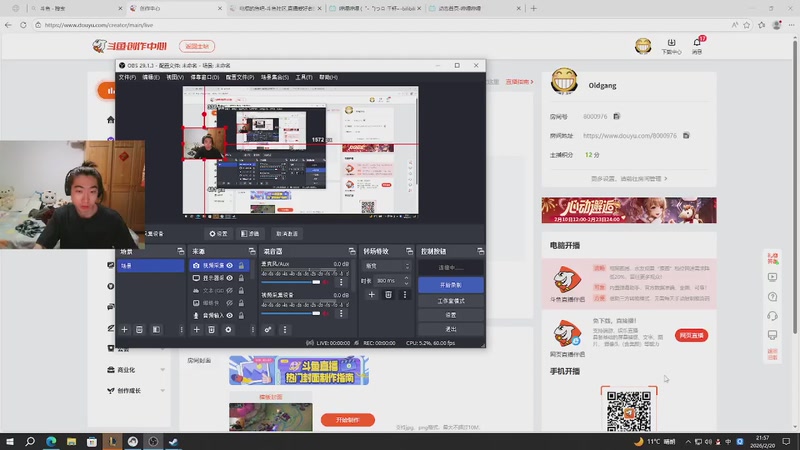The image size is (800, 450).
Task: Toggle lock on the 视频采集 source
Action: pyautogui.click(x=241, y=265)
